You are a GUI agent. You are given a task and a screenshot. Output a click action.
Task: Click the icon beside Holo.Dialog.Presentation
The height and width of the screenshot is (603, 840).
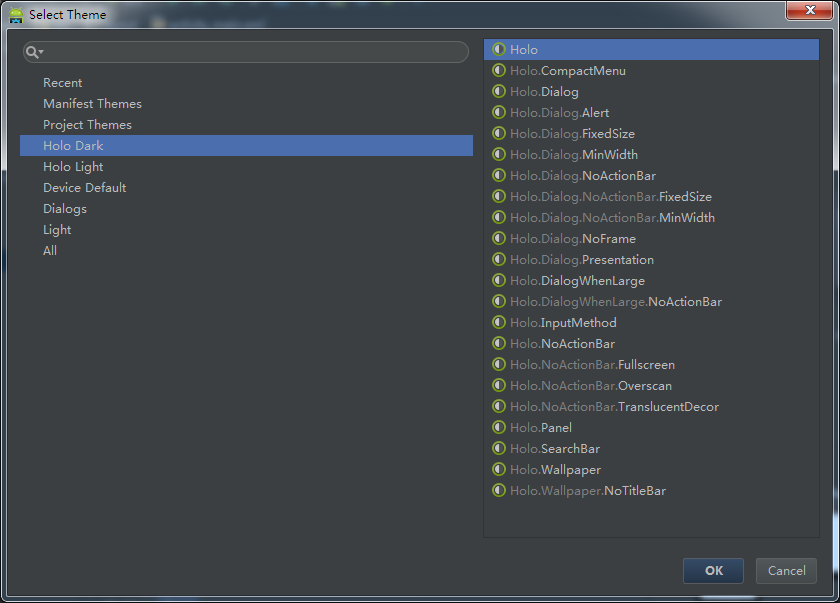[499, 259]
